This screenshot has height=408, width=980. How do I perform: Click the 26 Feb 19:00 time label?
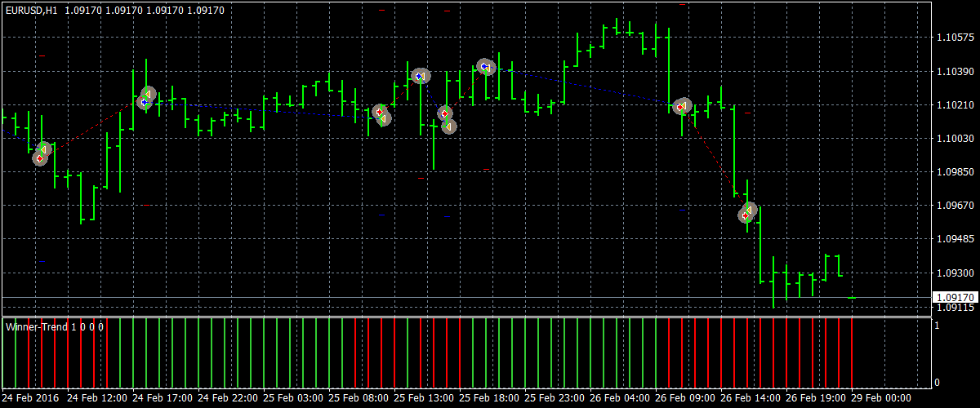815,398
